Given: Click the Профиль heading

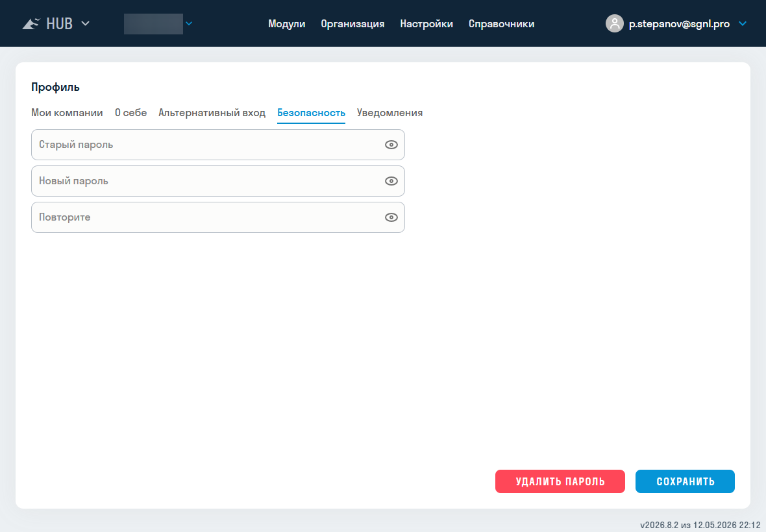Looking at the screenshot, I should pyautogui.click(x=55, y=87).
